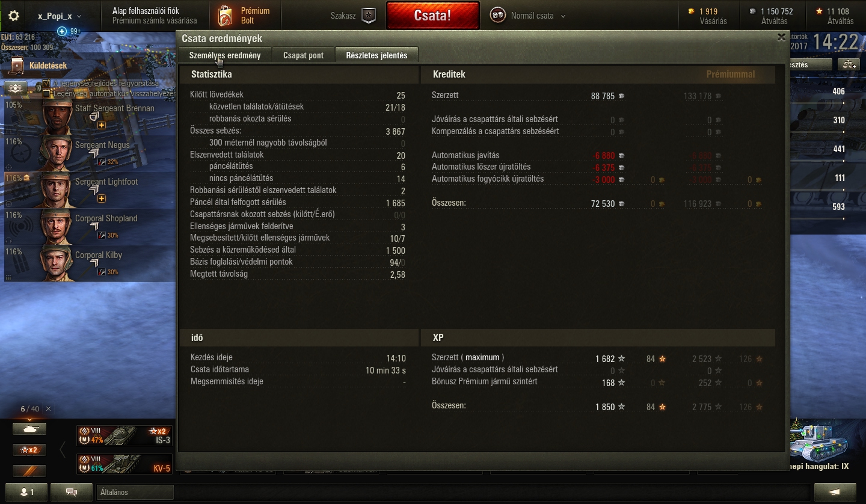The width and height of the screenshot is (866, 504).
Task: Click the red Csata! battle button
Action: [432, 16]
